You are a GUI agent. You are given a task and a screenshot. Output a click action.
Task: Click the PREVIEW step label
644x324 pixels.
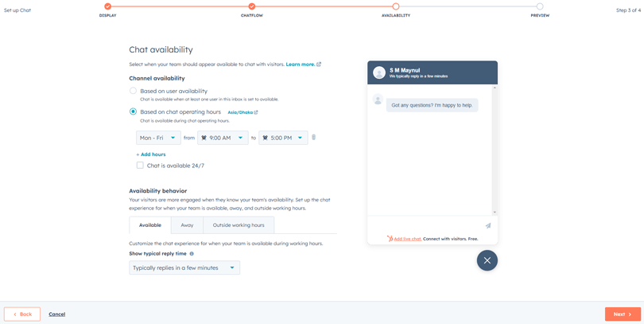click(540, 16)
